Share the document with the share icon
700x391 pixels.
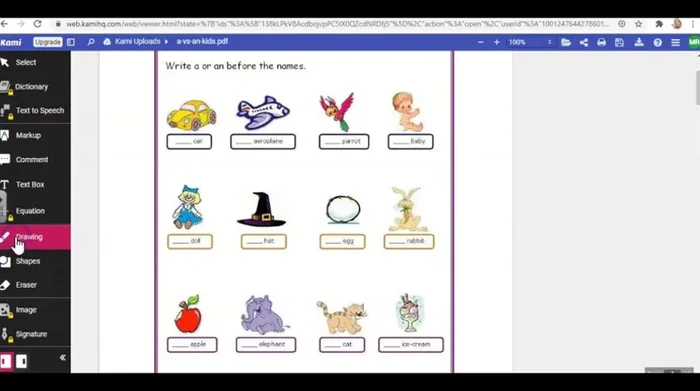coord(584,42)
